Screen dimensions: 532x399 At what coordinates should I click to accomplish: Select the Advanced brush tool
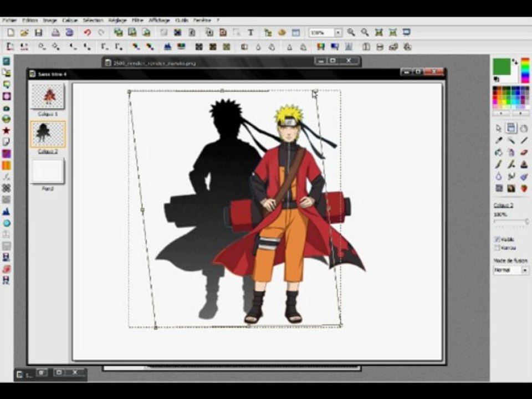[511, 165]
